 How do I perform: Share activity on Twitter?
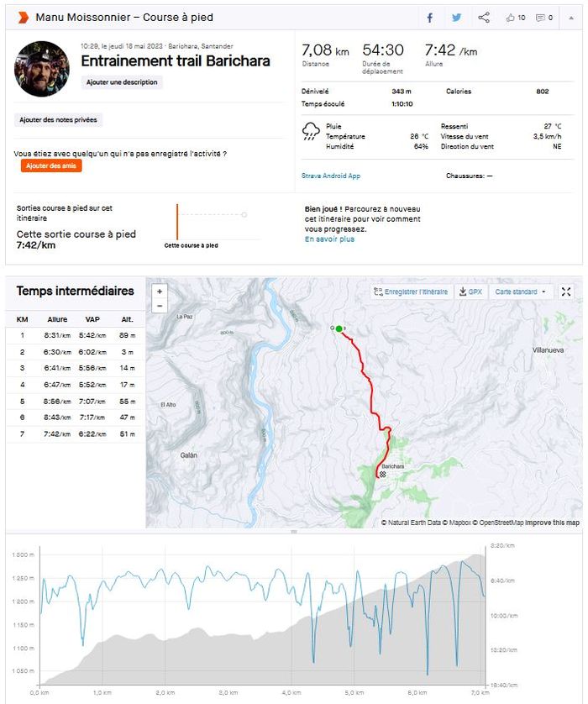(456, 18)
